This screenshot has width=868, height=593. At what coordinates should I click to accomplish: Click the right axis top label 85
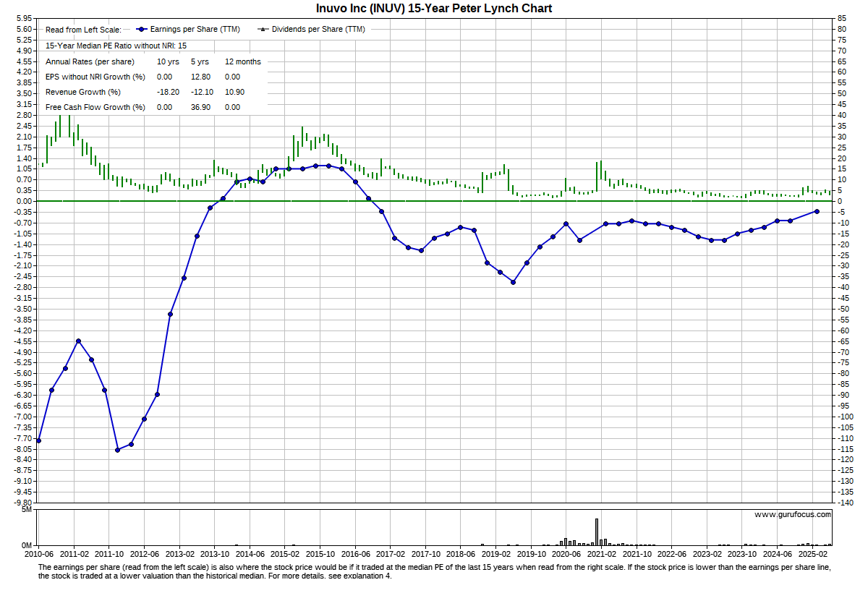843,18
